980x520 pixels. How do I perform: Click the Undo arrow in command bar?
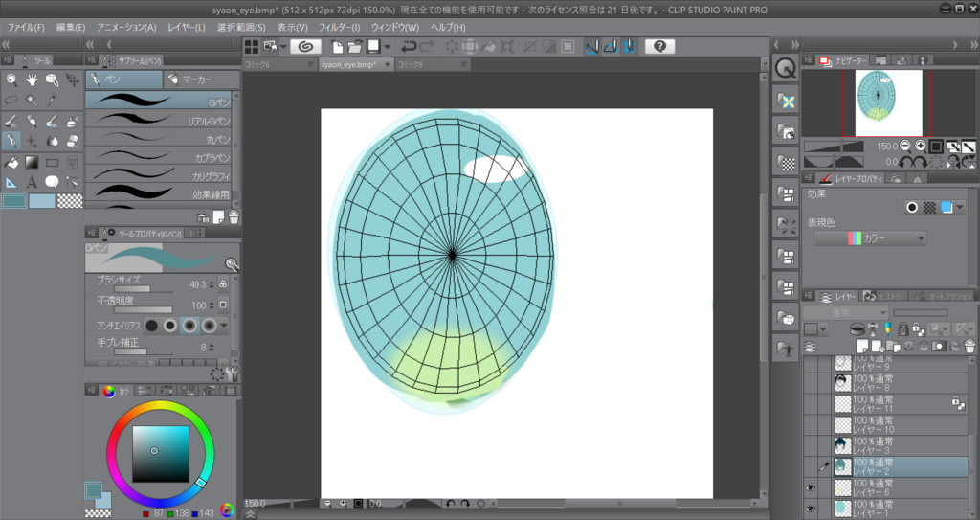click(x=409, y=46)
